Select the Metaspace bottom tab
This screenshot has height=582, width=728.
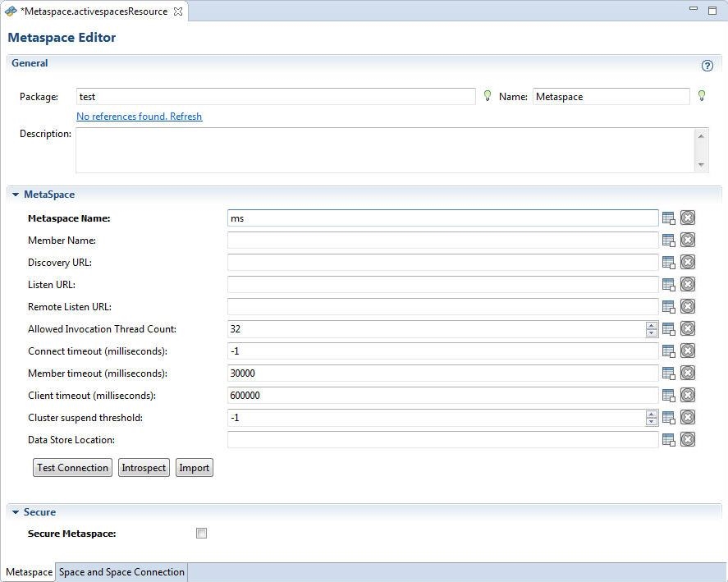tap(29, 572)
